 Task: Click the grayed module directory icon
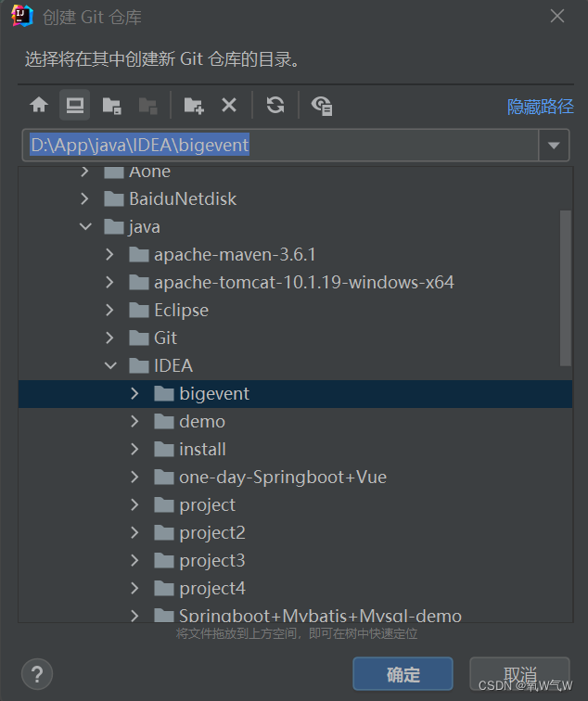(x=147, y=106)
